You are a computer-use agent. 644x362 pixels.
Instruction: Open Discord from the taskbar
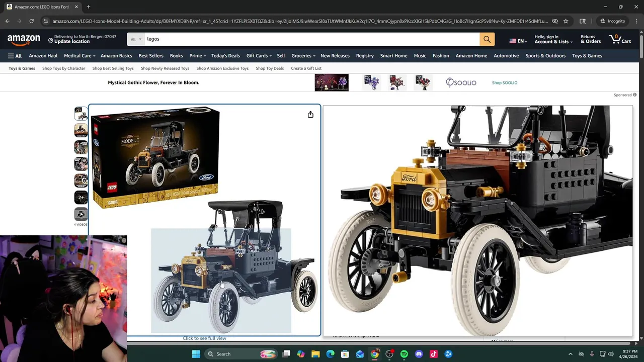coord(419,354)
